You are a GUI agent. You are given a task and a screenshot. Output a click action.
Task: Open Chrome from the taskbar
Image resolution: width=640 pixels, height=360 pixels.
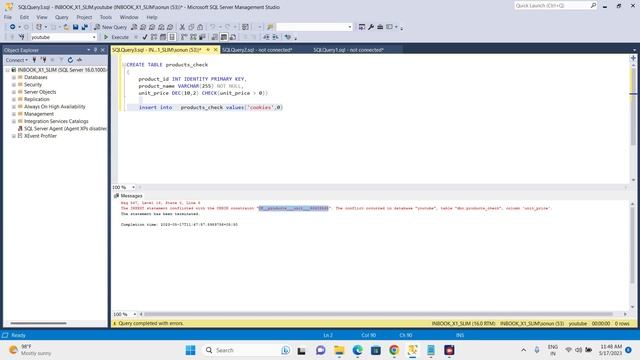click(394, 350)
